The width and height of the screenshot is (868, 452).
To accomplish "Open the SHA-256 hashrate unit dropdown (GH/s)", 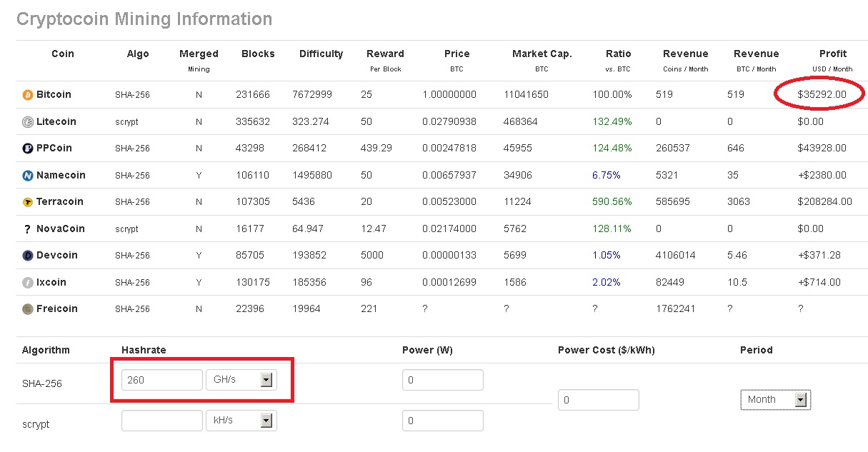I will coord(241,380).
